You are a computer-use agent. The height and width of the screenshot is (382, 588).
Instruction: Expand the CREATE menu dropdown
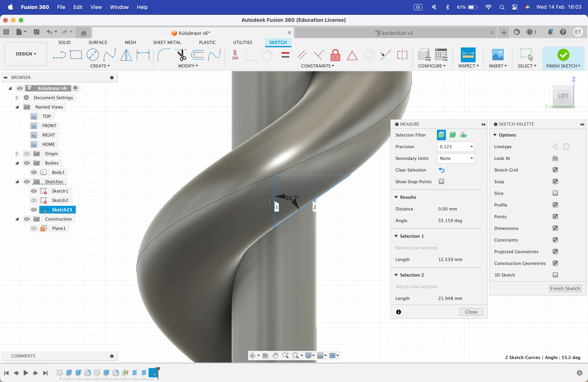100,66
